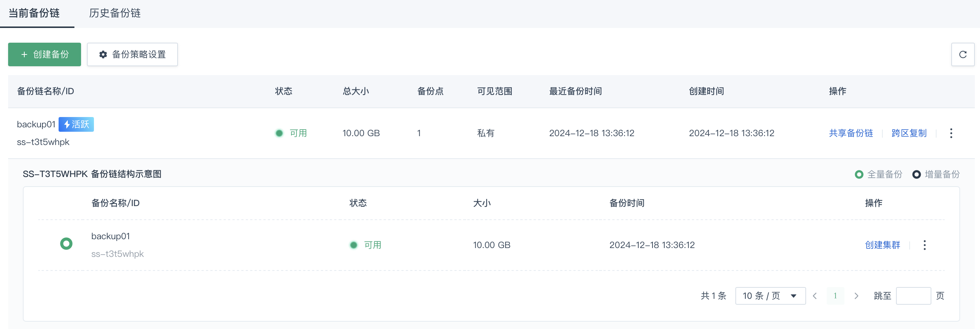980x329 pixels.
Task: Click the gear icon in 备份策略设置
Action: [x=103, y=55]
